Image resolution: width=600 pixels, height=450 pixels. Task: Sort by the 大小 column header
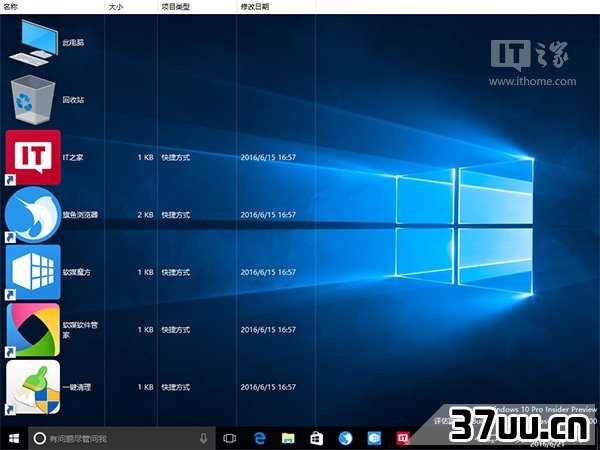click(x=131, y=7)
